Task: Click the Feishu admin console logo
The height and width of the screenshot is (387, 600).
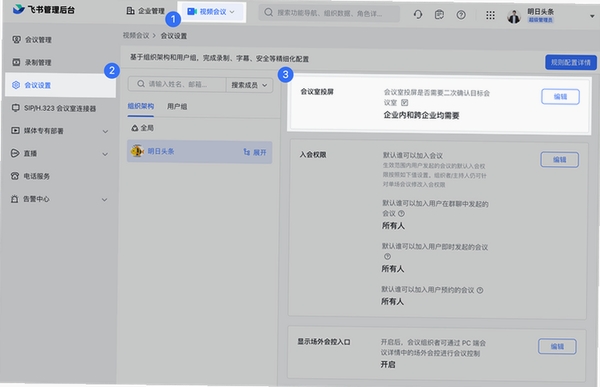Action: 44,10
